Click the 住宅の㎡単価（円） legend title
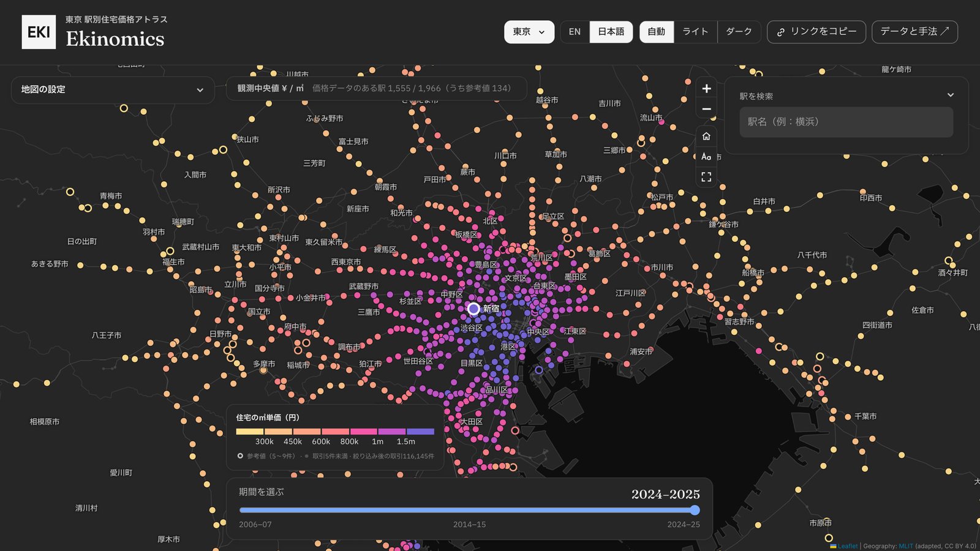This screenshot has width=980, height=551. 268,418
